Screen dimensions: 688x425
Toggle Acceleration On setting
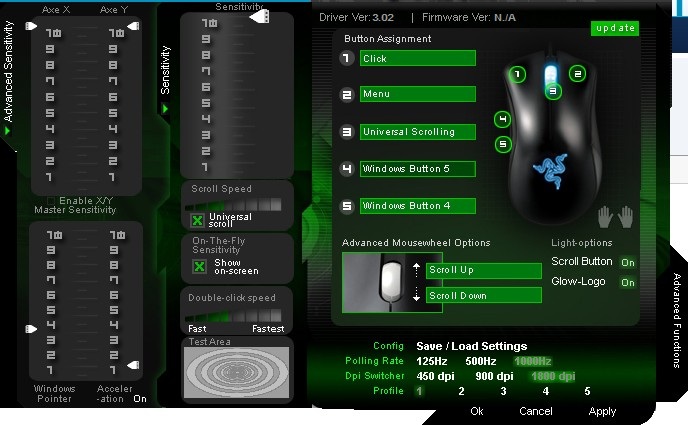tap(140, 399)
